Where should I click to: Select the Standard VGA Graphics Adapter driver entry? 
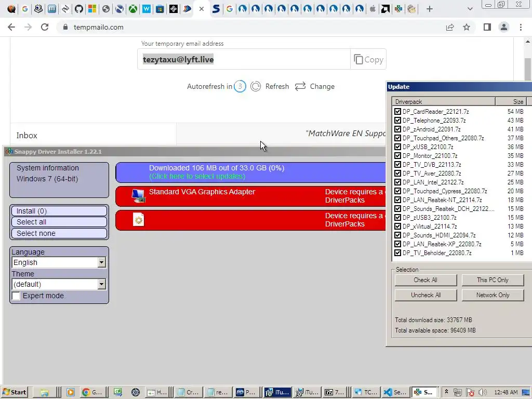coord(250,196)
